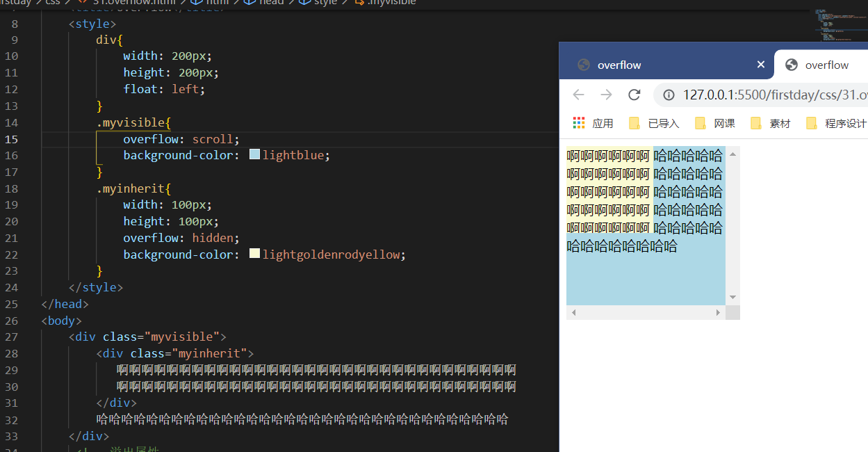Click the div{ selector on line 9
The image size is (868, 452).
pos(109,40)
